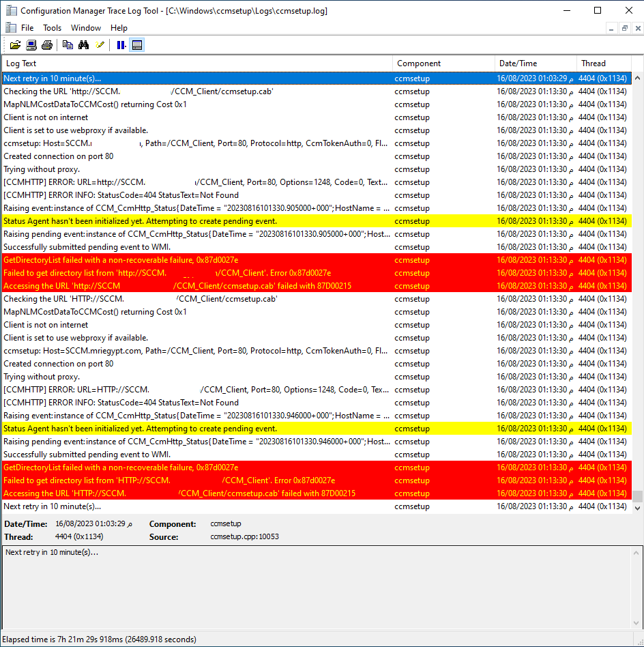Open the Help menu
Viewport: 644px width, 647px height.
[x=119, y=28]
